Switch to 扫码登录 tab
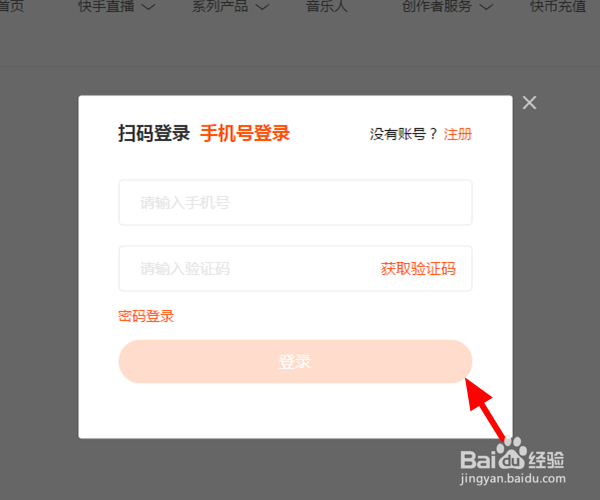 click(x=154, y=134)
